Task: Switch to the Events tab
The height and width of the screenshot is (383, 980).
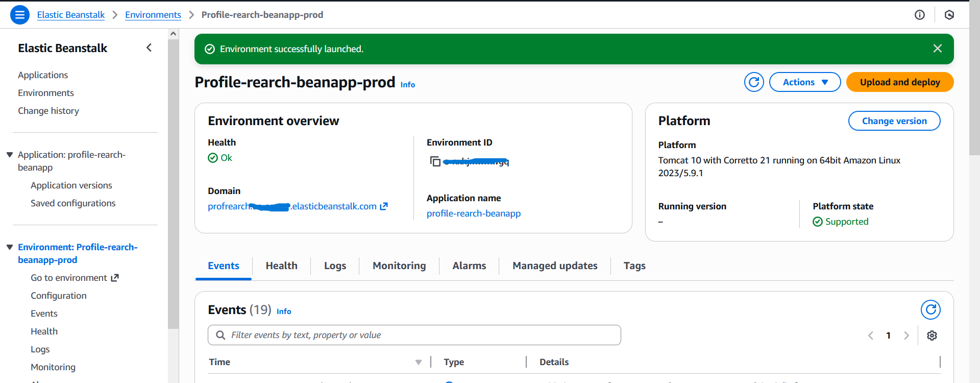Action: pos(224,266)
